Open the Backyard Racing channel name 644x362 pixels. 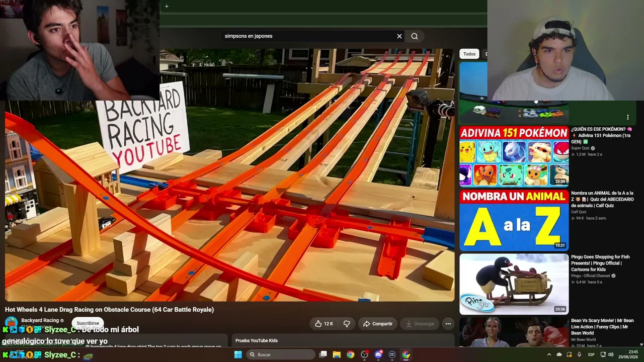click(x=40, y=320)
